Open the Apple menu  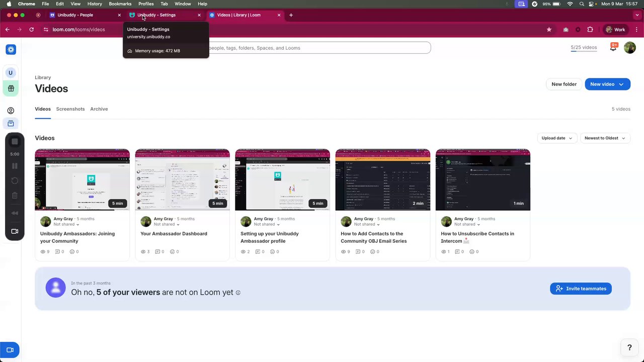tap(9, 4)
